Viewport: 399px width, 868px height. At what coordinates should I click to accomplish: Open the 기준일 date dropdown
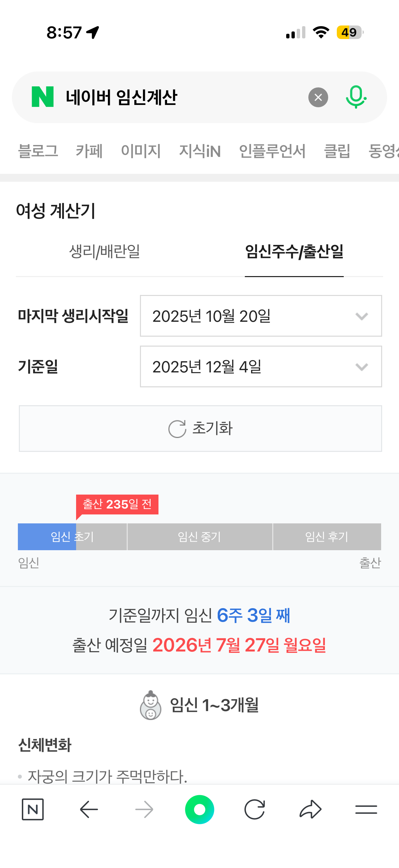point(261,366)
